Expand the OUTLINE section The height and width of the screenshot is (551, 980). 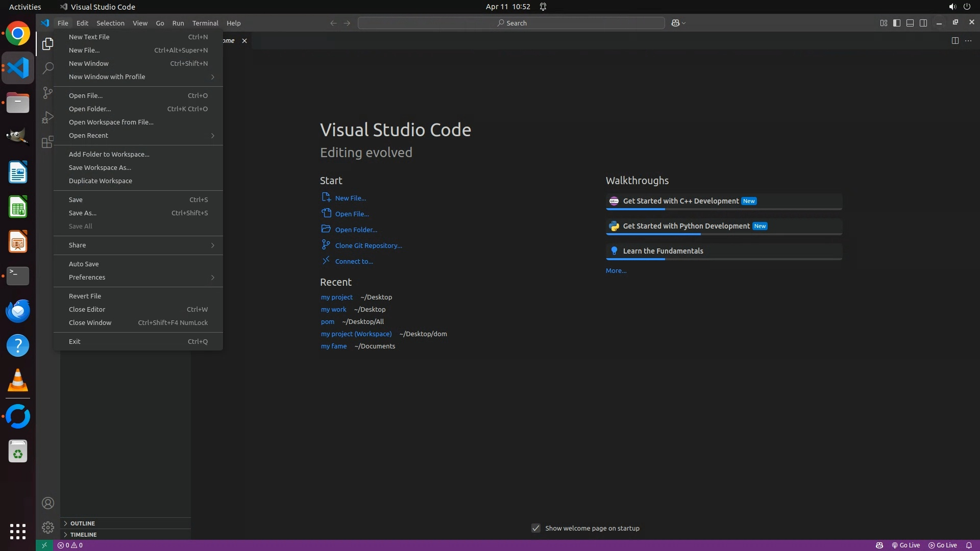coord(83,523)
